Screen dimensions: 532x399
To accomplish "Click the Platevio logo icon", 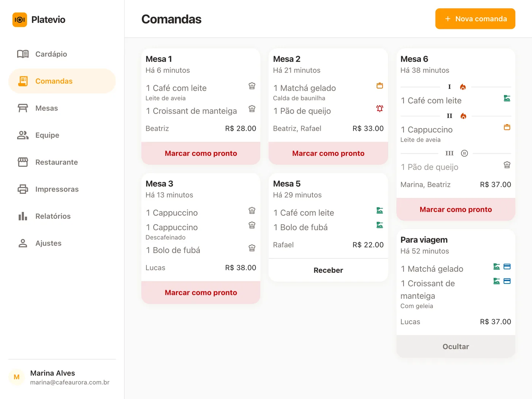I will tap(20, 20).
